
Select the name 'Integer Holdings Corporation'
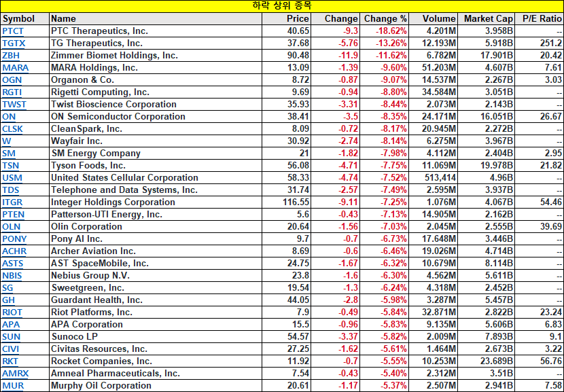click(x=113, y=202)
